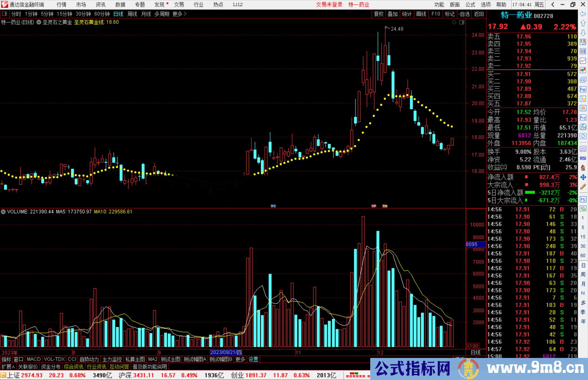Expand the 更多 period options dropdown
The height and width of the screenshot is (380, 588).
(x=179, y=14)
